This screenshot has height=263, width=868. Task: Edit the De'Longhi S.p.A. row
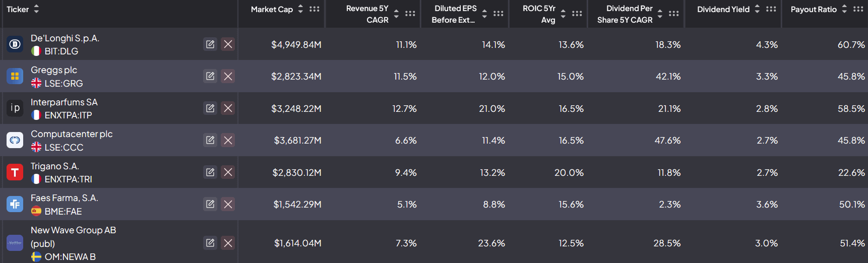tap(210, 44)
